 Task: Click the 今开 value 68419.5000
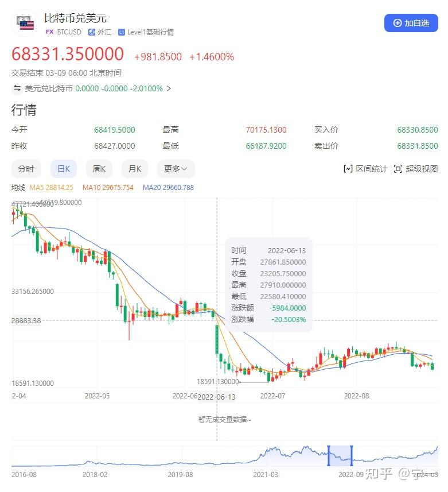[114, 130]
